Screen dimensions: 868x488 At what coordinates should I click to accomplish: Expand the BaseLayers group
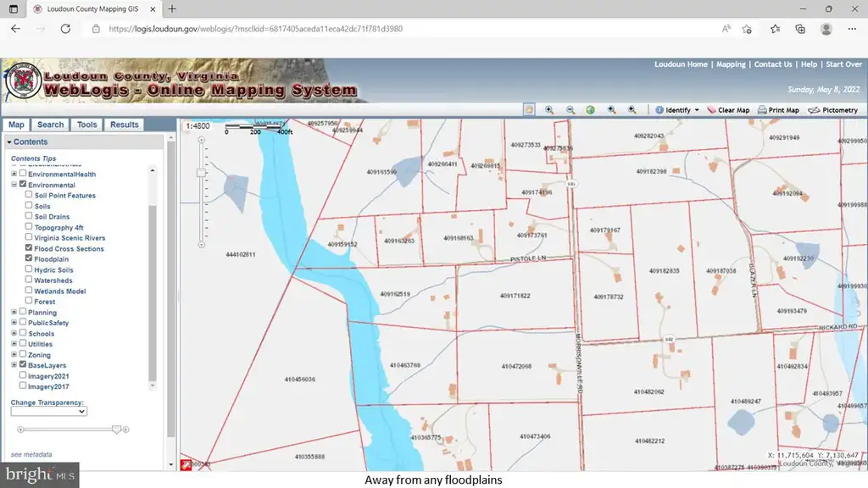[14, 364]
